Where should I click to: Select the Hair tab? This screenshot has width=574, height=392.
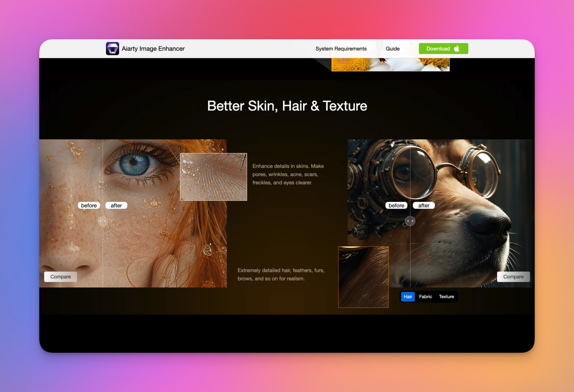pos(408,297)
